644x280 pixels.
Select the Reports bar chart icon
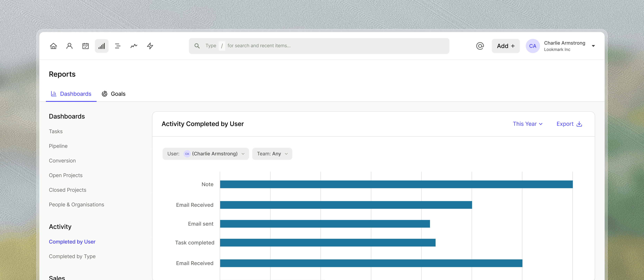[x=101, y=46]
